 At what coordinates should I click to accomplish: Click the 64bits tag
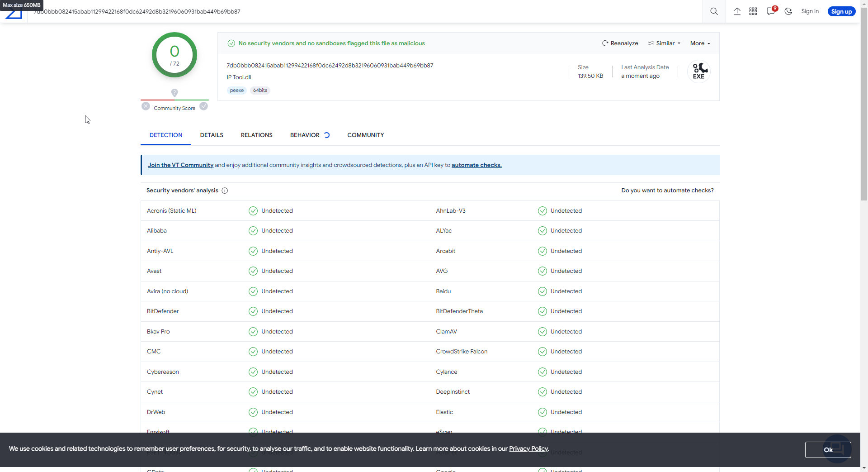pos(260,91)
